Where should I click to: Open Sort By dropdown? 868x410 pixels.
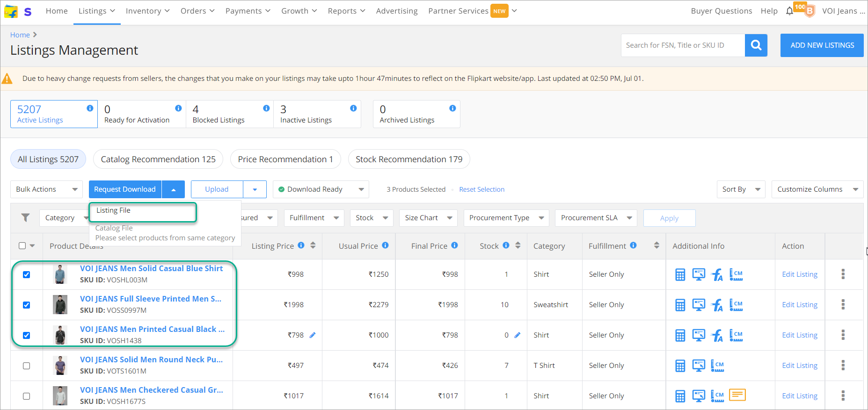741,189
